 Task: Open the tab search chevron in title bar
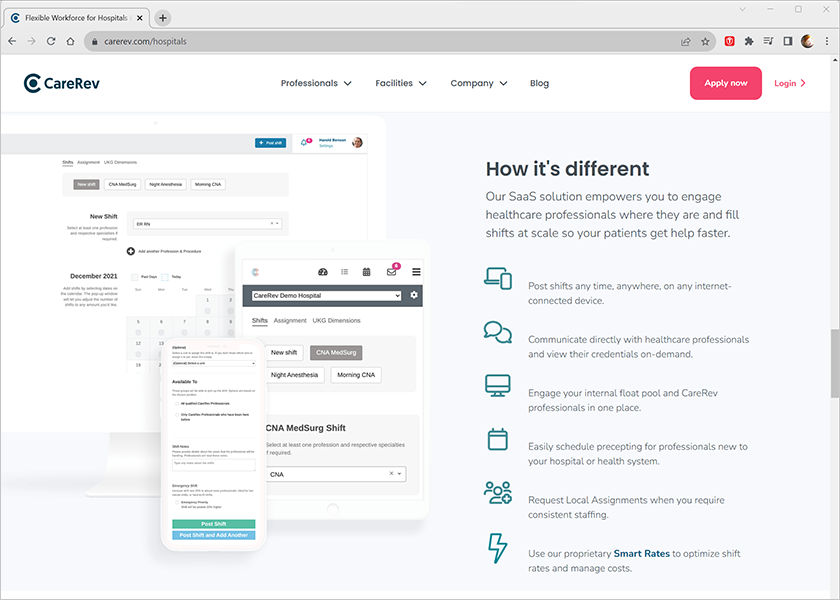tap(742, 9)
